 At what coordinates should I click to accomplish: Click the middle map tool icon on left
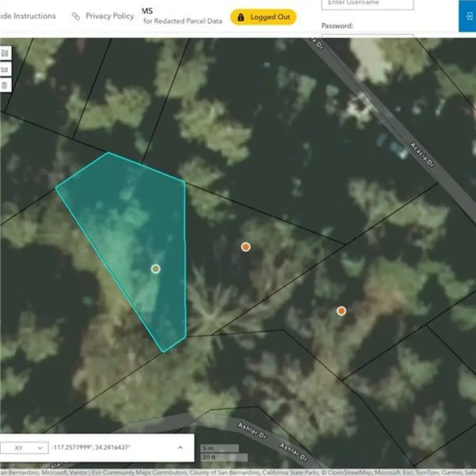tap(4, 69)
